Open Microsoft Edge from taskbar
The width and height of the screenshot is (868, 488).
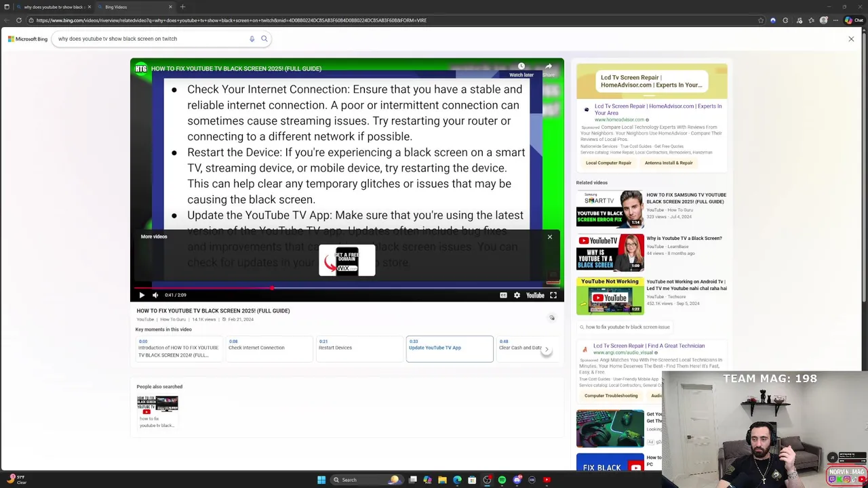coord(457,480)
